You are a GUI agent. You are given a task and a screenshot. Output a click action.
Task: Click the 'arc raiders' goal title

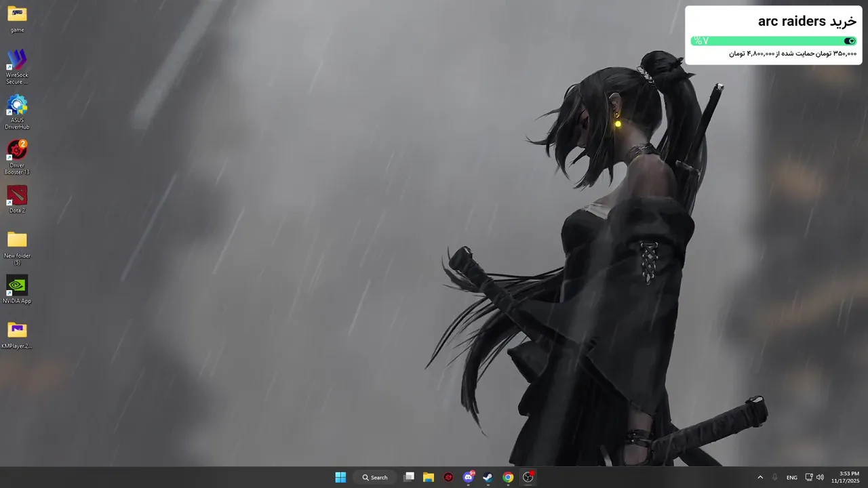click(807, 22)
